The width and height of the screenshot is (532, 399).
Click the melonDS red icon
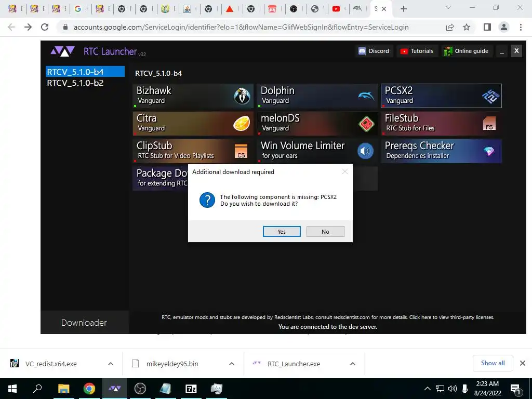click(366, 124)
